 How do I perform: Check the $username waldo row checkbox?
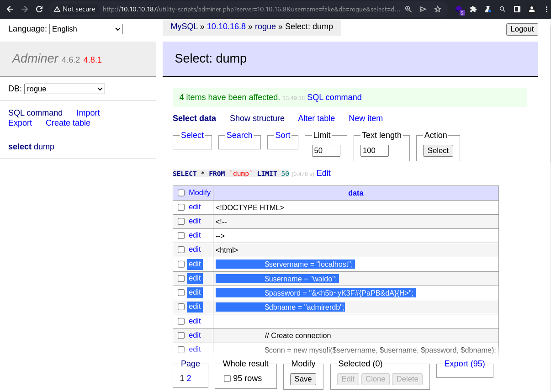(181, 278)
